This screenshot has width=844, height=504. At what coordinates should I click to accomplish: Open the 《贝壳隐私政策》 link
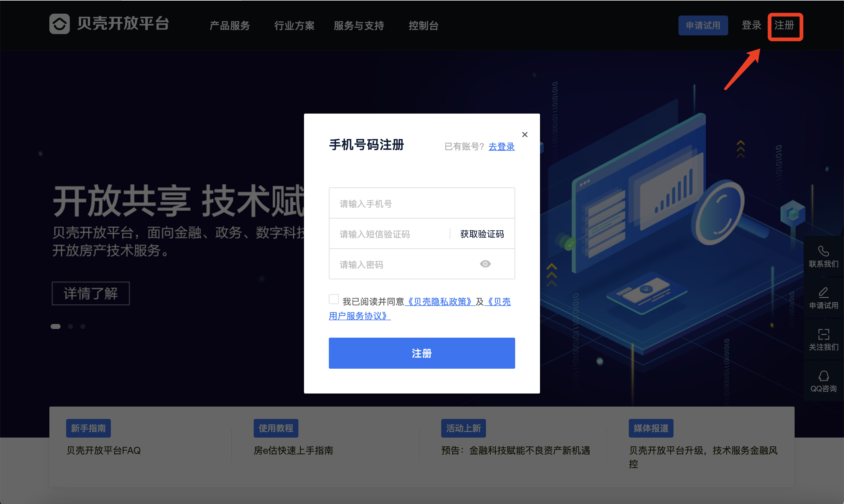(440, 302)
